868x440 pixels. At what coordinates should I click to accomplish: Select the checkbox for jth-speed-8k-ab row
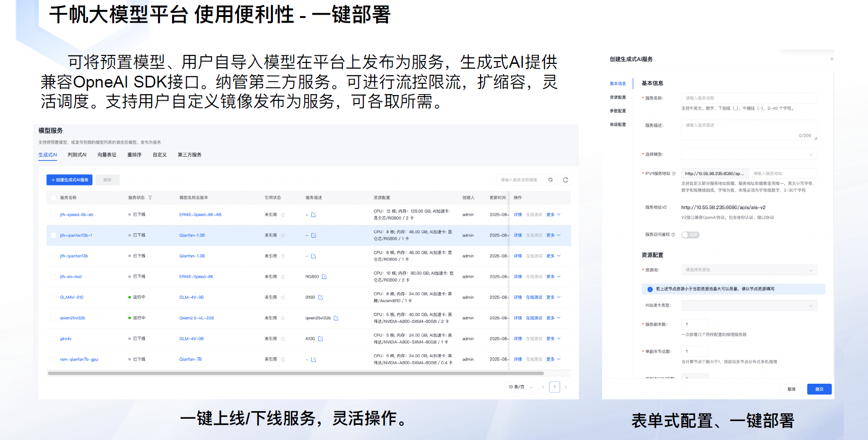click(53, 215)
